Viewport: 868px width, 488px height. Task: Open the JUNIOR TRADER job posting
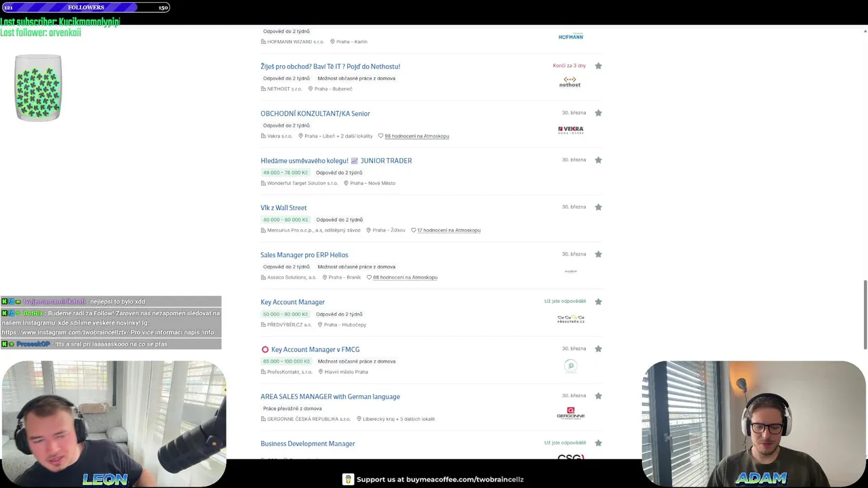pyautogui.click(x=336, y=161)
